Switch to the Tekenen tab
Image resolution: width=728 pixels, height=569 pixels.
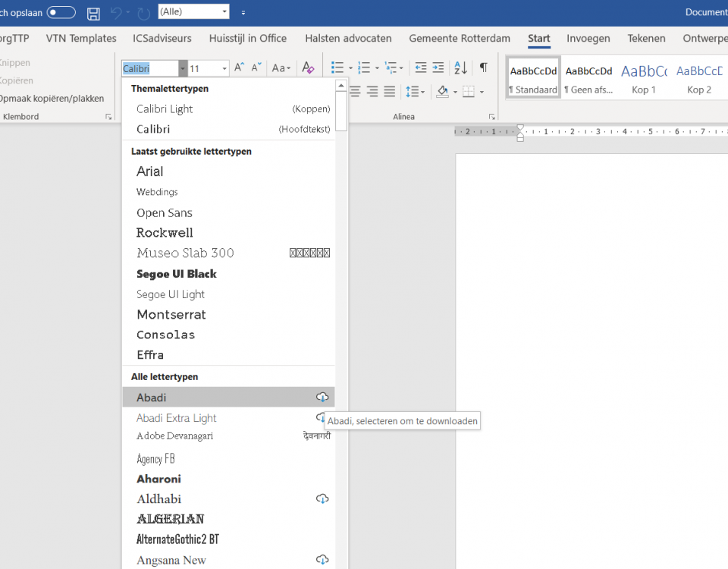[646, 38]
